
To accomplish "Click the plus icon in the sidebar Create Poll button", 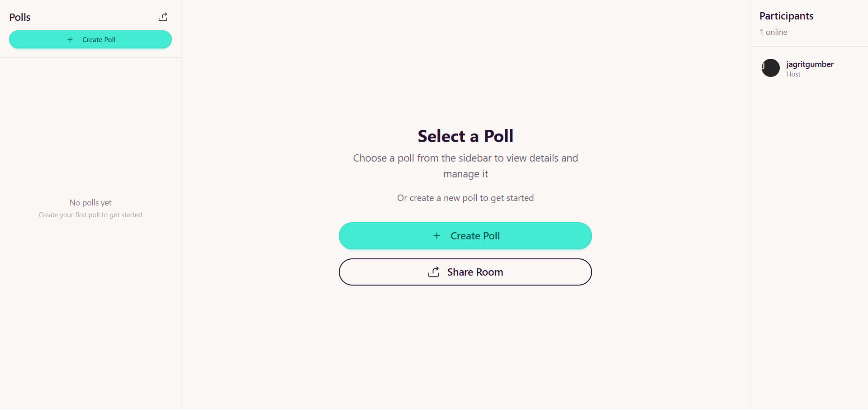I will [70, 40].
